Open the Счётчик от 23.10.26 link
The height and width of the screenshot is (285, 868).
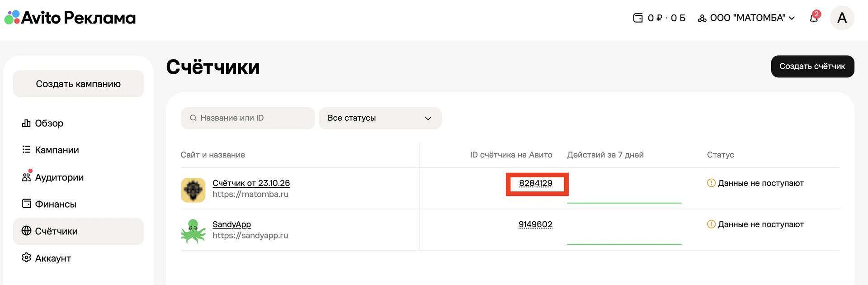tap(251, 183)
